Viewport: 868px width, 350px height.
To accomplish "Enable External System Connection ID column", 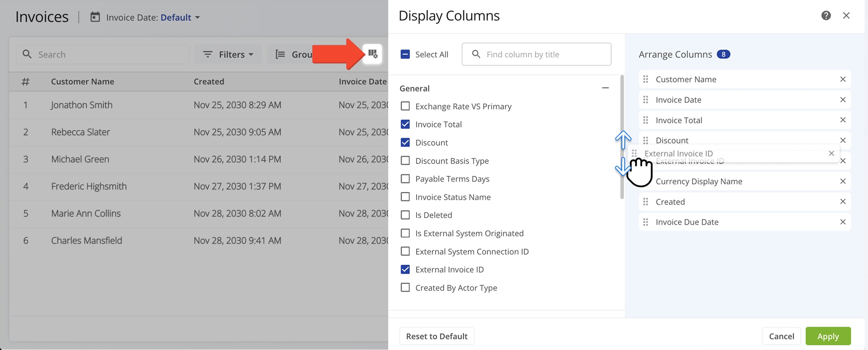I will click(405, 251).
